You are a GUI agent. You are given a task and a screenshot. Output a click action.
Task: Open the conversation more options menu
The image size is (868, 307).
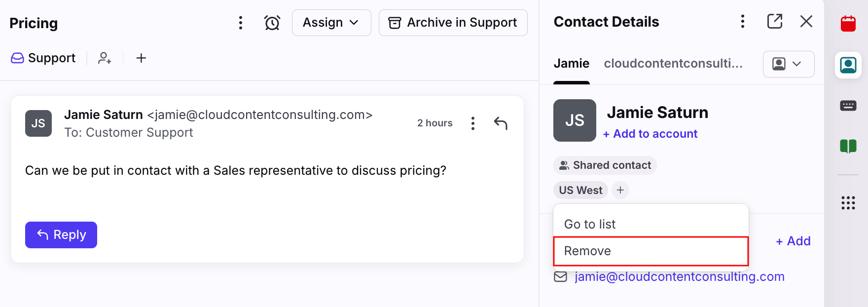241,23
